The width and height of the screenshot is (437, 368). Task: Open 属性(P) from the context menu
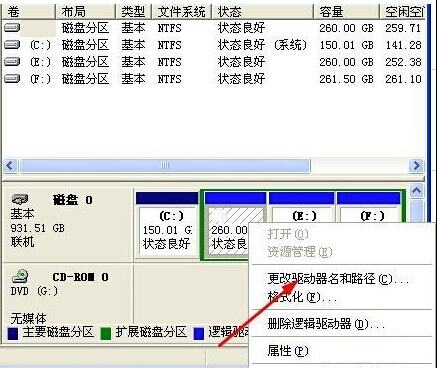coord(288,351)
